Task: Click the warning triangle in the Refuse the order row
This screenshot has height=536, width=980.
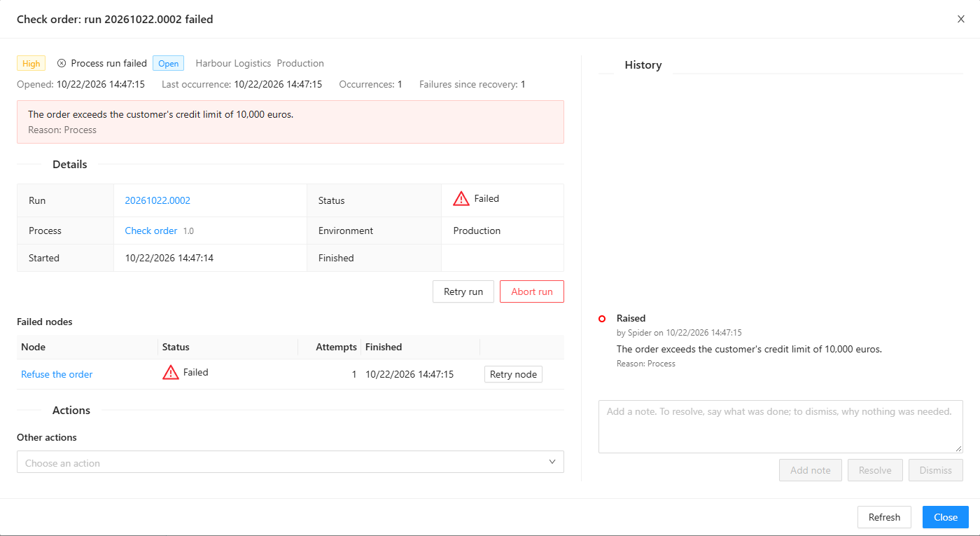Action: pyautogui.click(x=171, y=373)
